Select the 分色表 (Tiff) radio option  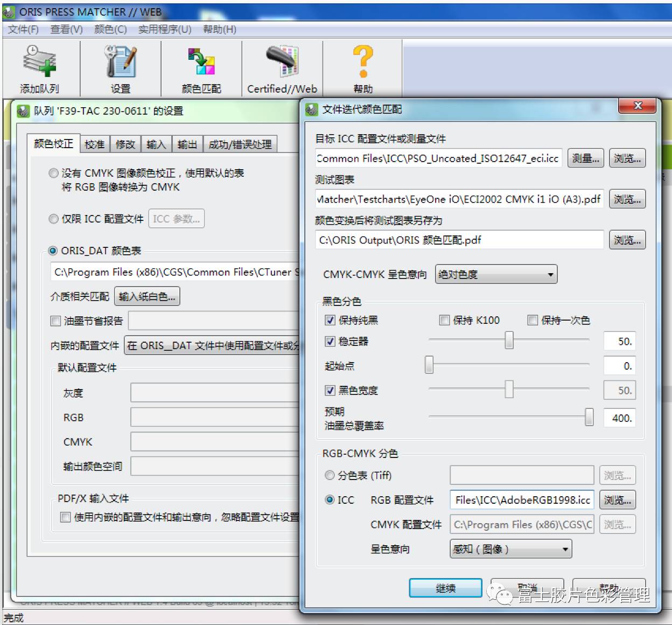coord(330,475)
